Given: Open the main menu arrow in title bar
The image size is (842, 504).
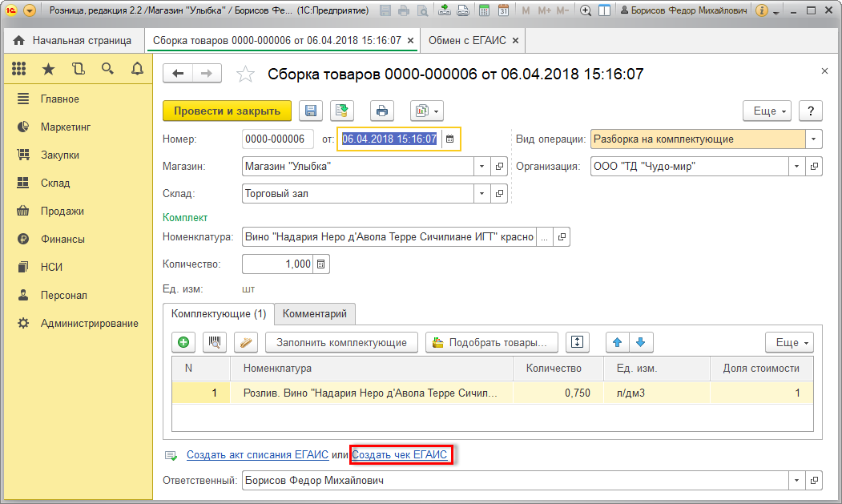Looking at the screenshot, I should click(30, 10).
